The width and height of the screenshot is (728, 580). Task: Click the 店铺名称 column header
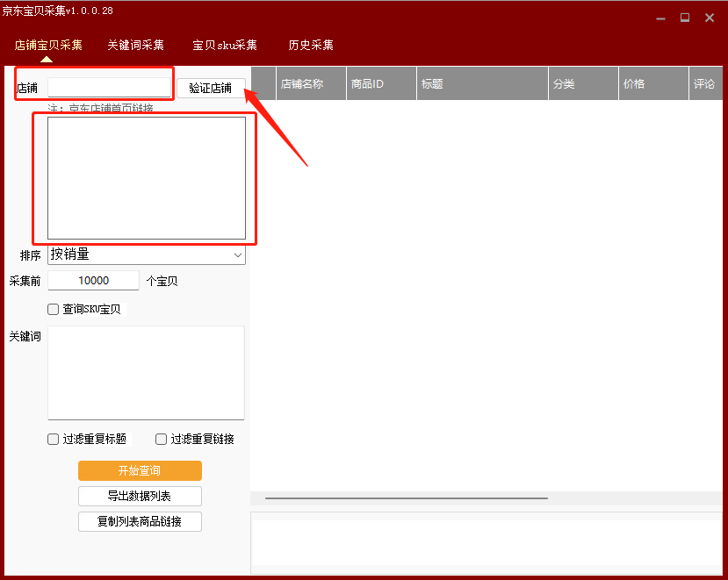click(312, 83)
